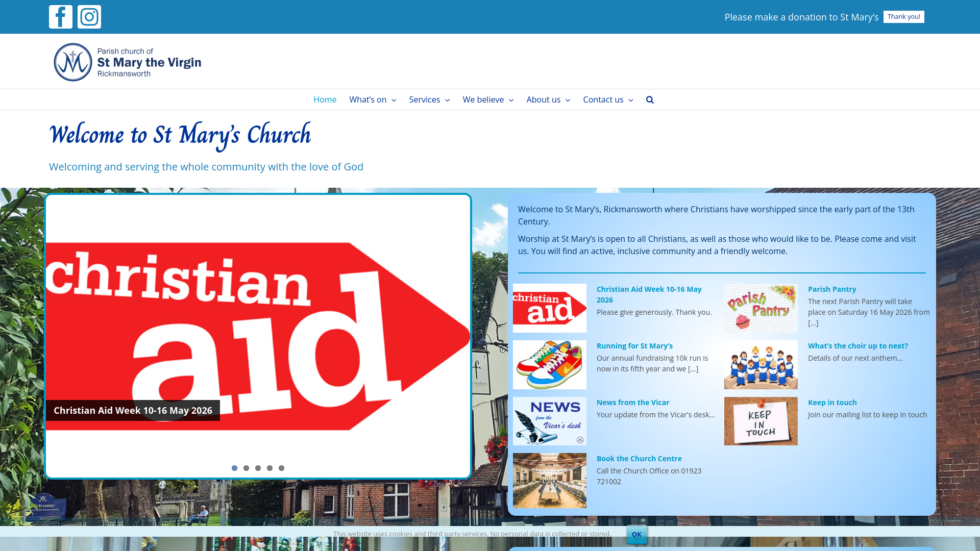Image resolution: width=980 pixels, height=551 pixels.
Task: Click the text 'Please make a donation to St Mary's'
Action: 801,17
